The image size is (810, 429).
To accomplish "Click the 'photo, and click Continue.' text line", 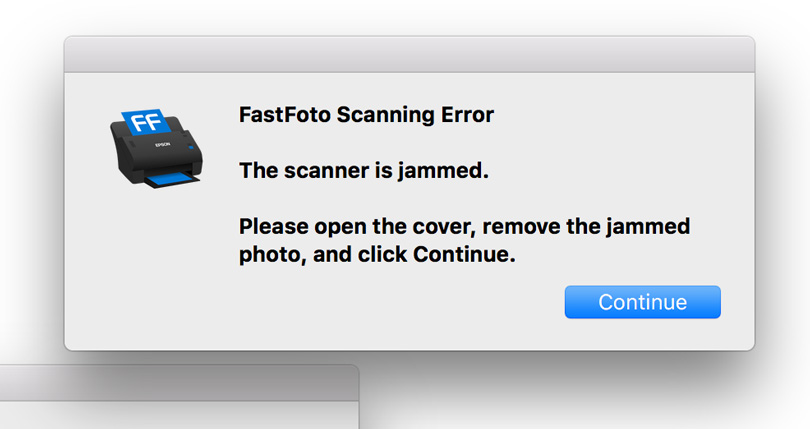I will [377, 255].
